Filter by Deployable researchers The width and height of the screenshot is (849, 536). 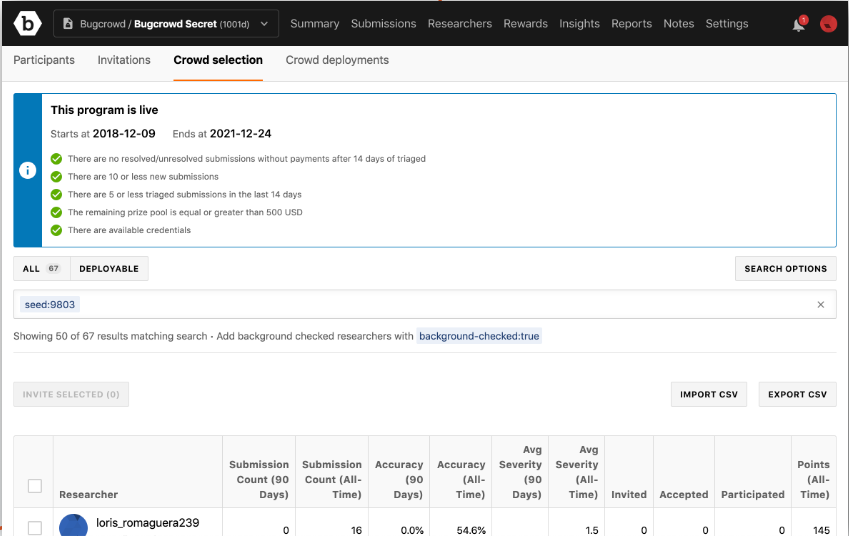[x=109, y=268]
